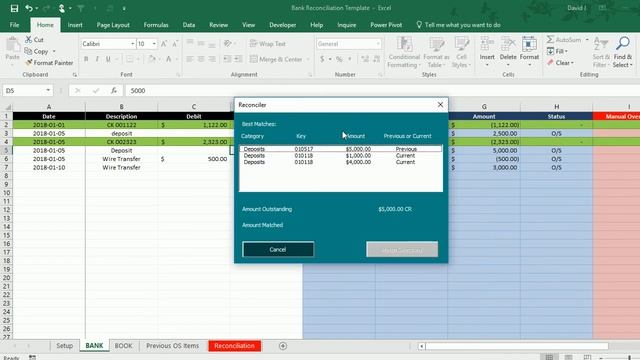Click the Name Box showing D5
This screenshot has width=640, height=360.
(24, 90)
